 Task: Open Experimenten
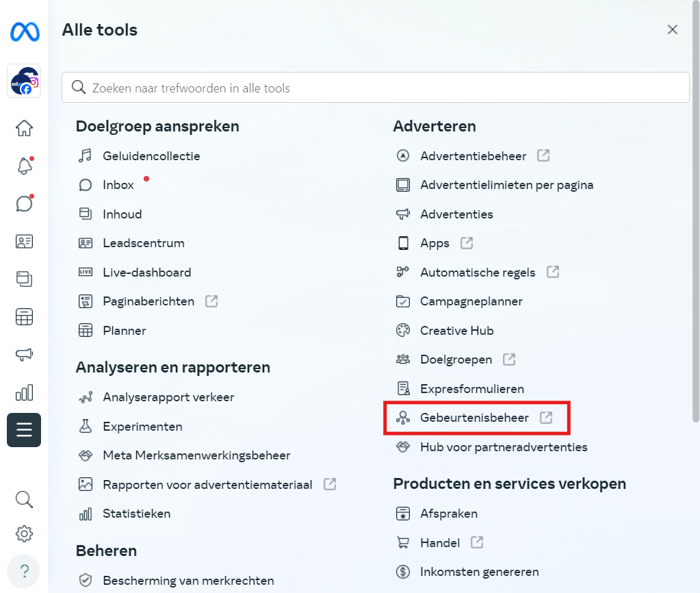pos(142,427)
